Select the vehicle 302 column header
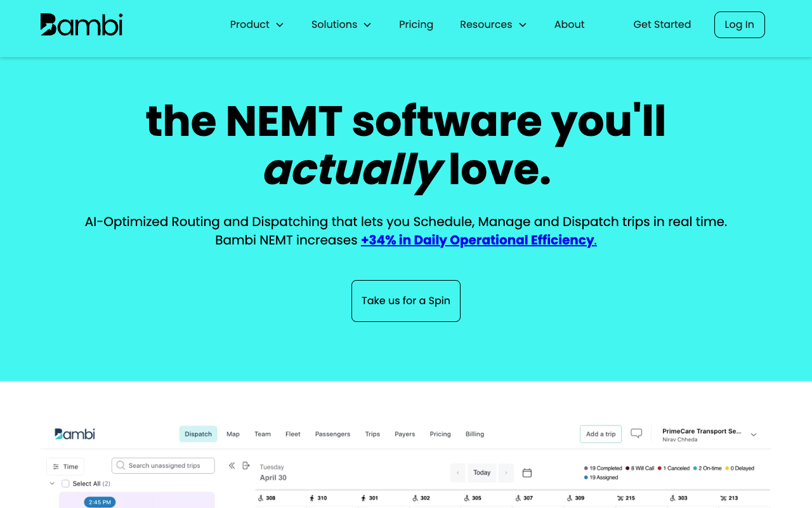This screenshot has width=812, height=508. [421, 498]
